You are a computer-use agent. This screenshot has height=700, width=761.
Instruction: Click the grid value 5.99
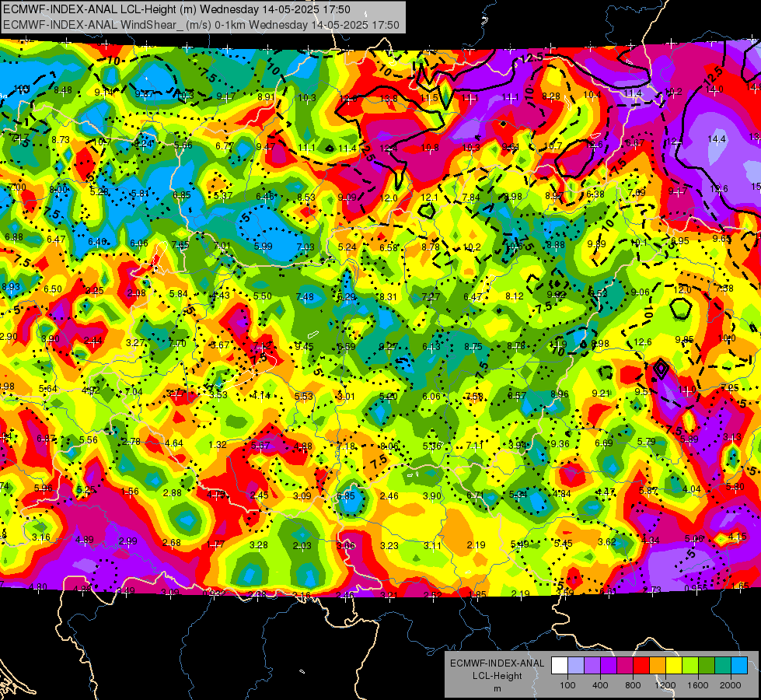(x=263, y=247)
